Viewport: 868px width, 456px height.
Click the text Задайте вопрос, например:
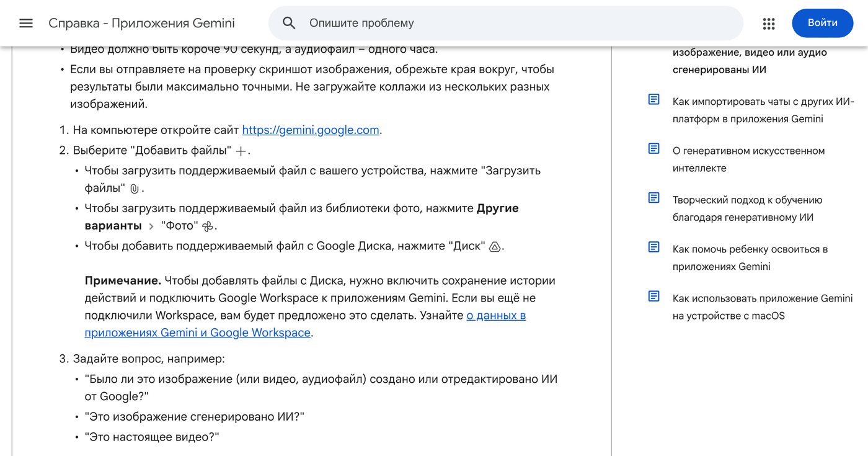coord(149,359)
